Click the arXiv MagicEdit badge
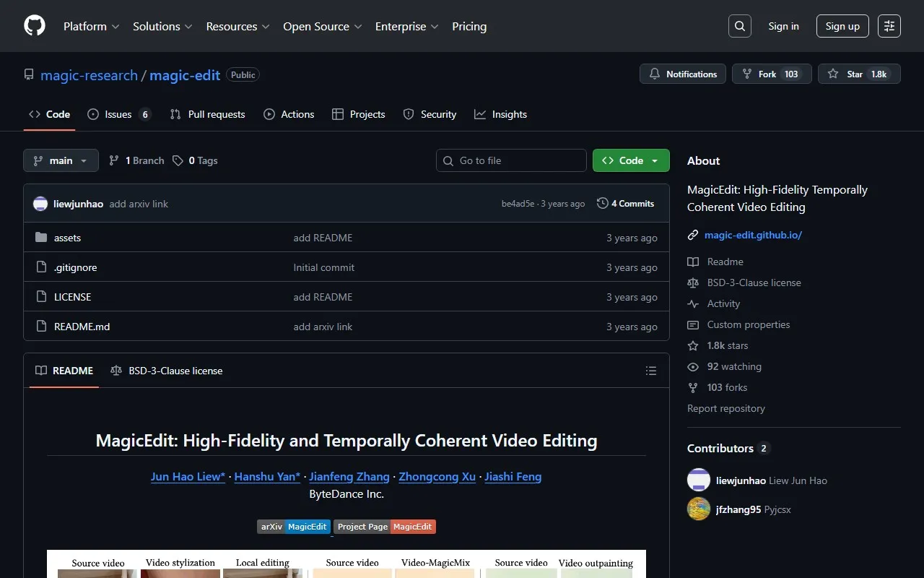The height and width of the screenshot is (578, 924). tap(294, 527)
